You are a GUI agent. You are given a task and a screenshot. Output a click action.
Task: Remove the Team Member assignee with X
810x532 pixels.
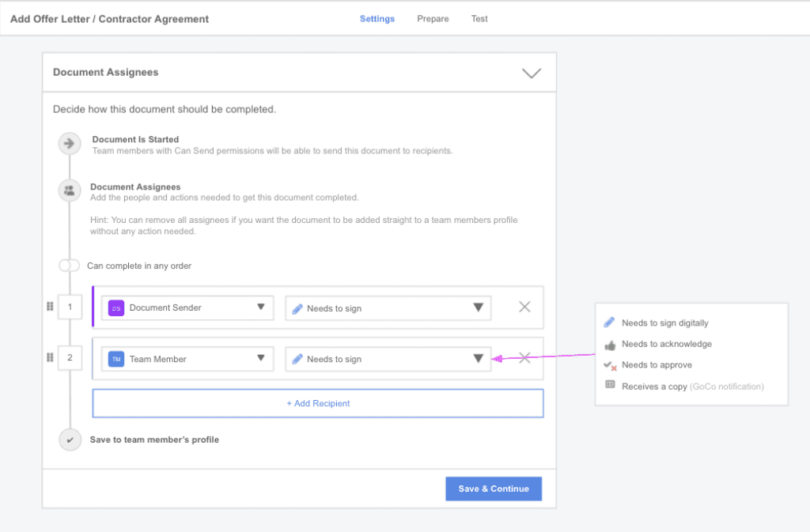pos(524,357)
